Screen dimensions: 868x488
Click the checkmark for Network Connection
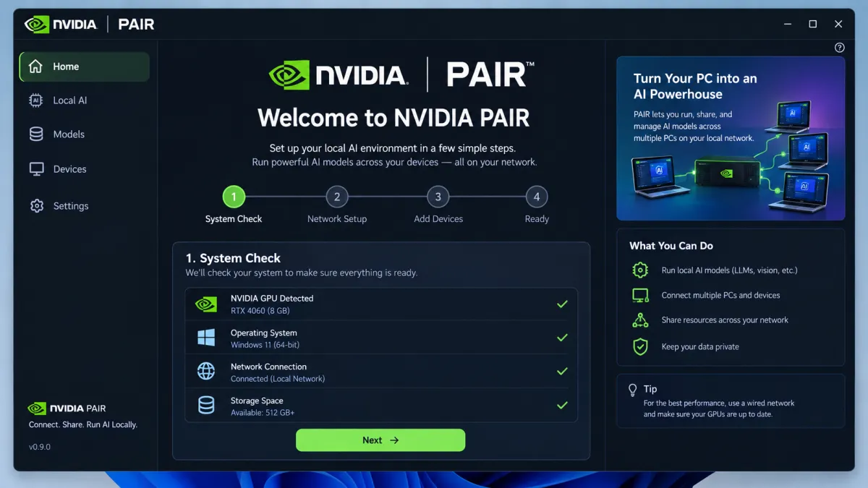562,372
